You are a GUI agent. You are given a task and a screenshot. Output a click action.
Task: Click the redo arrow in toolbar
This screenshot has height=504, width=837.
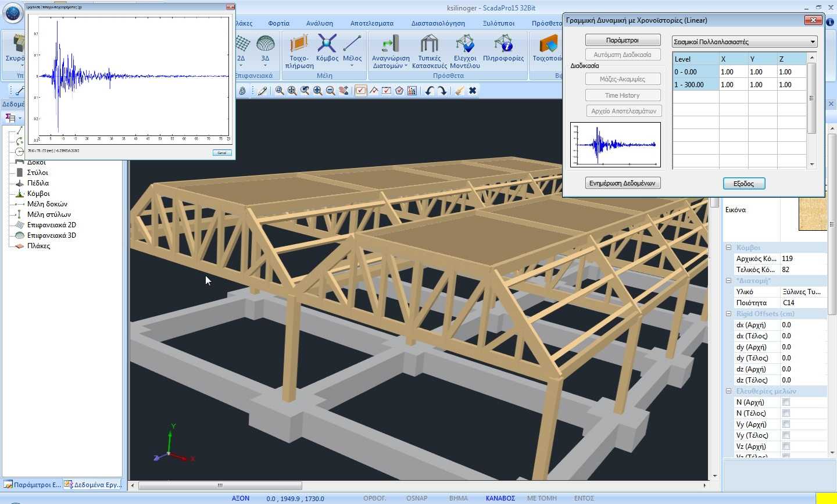pyautogui.click(x=442, y=91)
